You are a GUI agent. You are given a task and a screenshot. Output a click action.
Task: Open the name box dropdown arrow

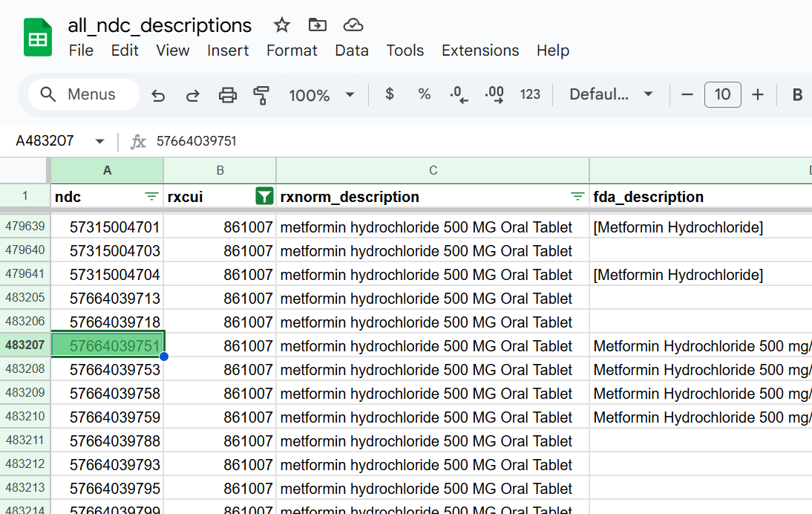point(99,140)
